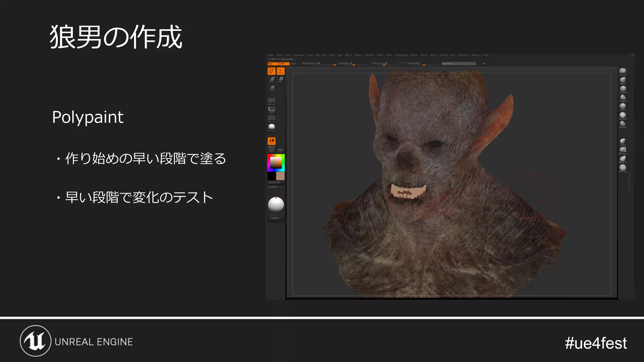Switch to Move transform mode
This screenshot has height=362, width=644.
point(272,80)
